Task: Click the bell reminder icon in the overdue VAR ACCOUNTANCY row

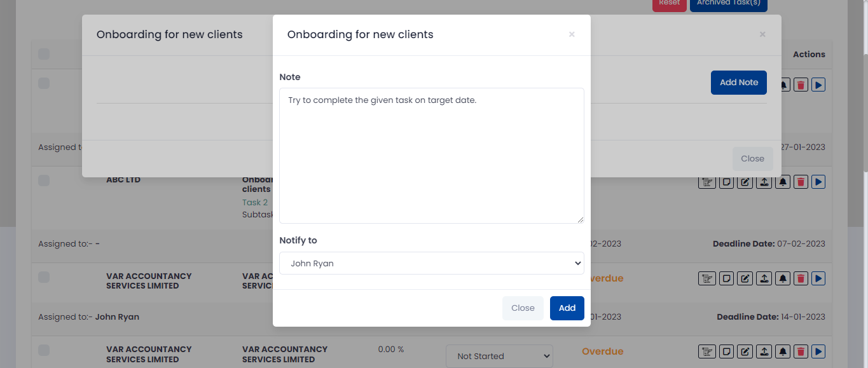Action: [782, 278]
